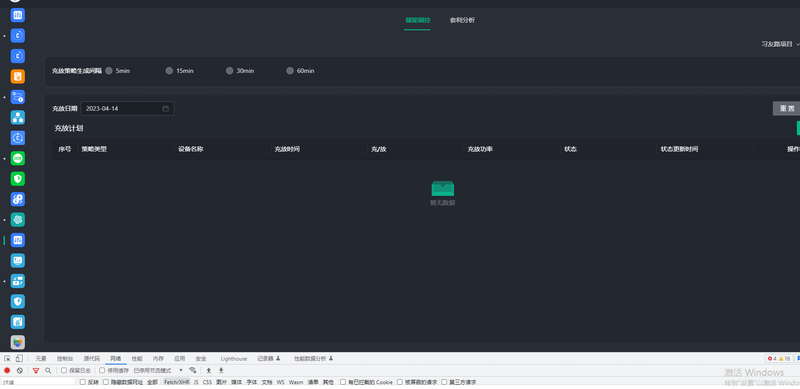Click 策略类型 column header

(x=94, y=149)
